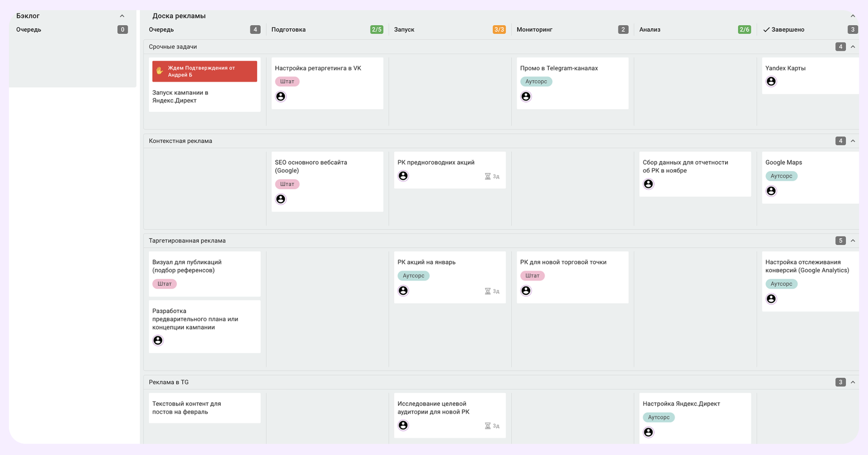Viewport: 868px width, 455px height.
Task: Click the pink Штат tag on SEO card
Action: pos(287,184)
